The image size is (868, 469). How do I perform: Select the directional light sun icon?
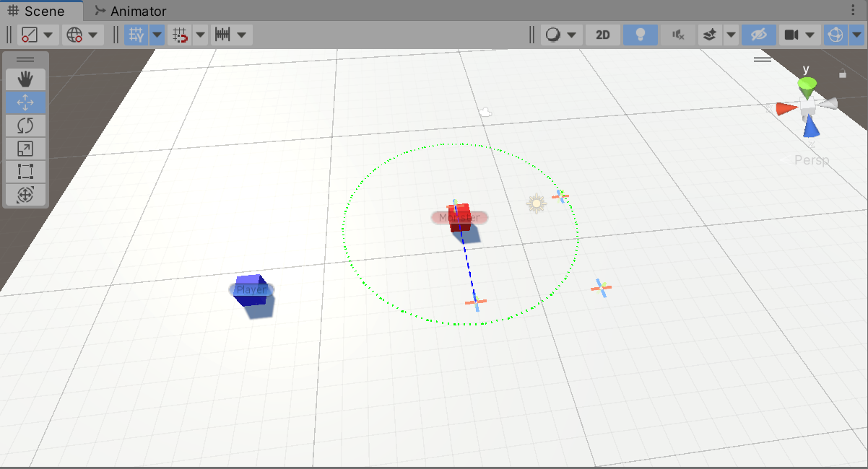click(536, 203)
